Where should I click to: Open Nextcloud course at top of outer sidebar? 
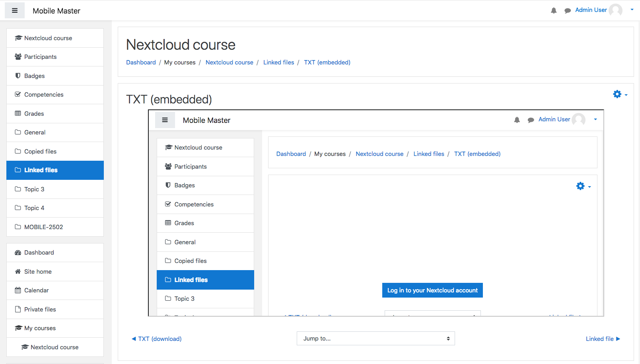coord(55,38)
